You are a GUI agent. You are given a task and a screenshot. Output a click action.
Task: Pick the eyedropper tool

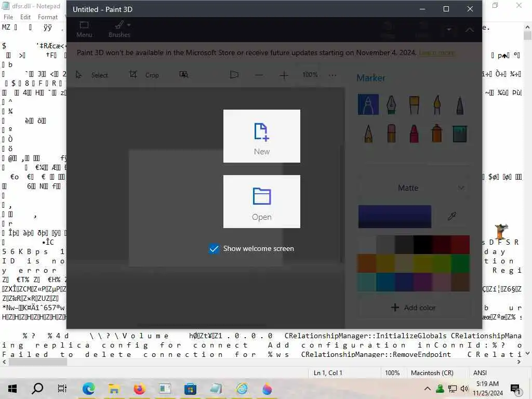coord(452,216)
